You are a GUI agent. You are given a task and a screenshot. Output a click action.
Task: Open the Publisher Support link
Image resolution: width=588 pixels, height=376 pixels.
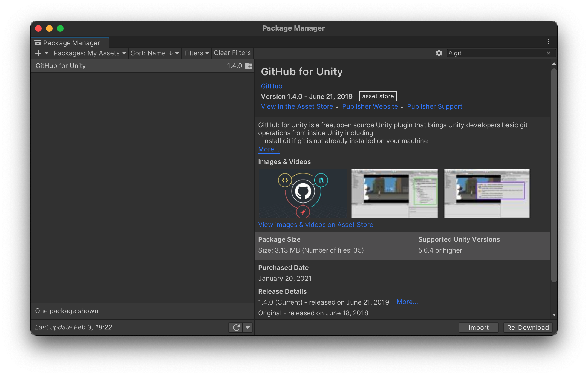[x=435, y=106]
